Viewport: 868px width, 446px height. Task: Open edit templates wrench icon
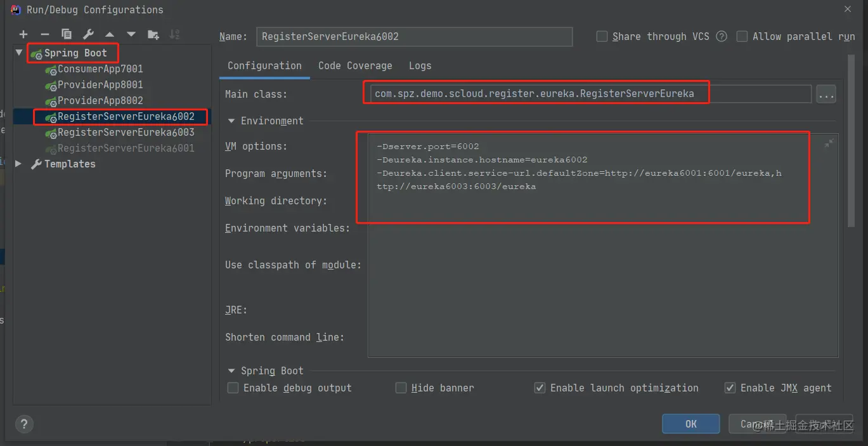88,34
